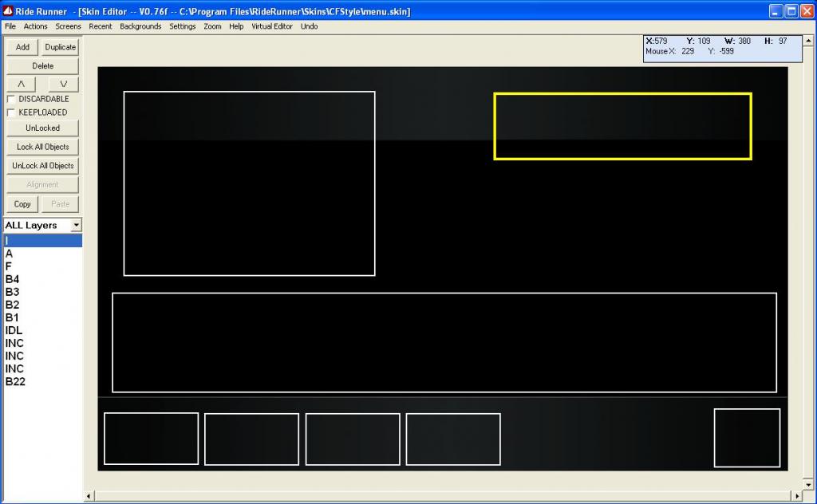Click the greyed Paste button

click(61, 204)
